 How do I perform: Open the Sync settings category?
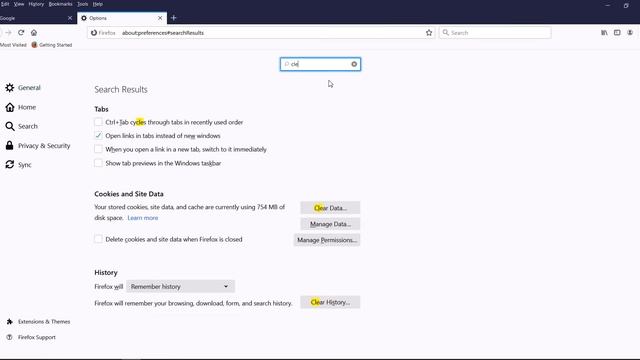[18, 164]
